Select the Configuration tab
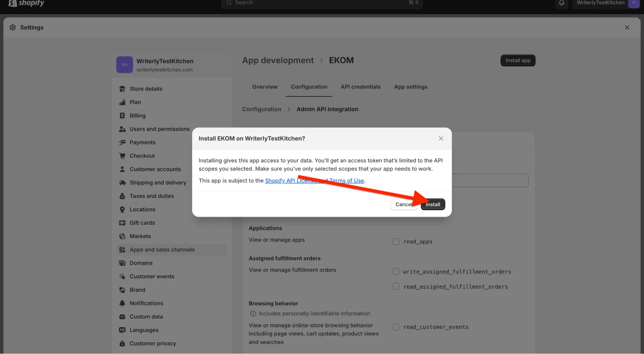 pyautogui.click(x=309, y=87)
